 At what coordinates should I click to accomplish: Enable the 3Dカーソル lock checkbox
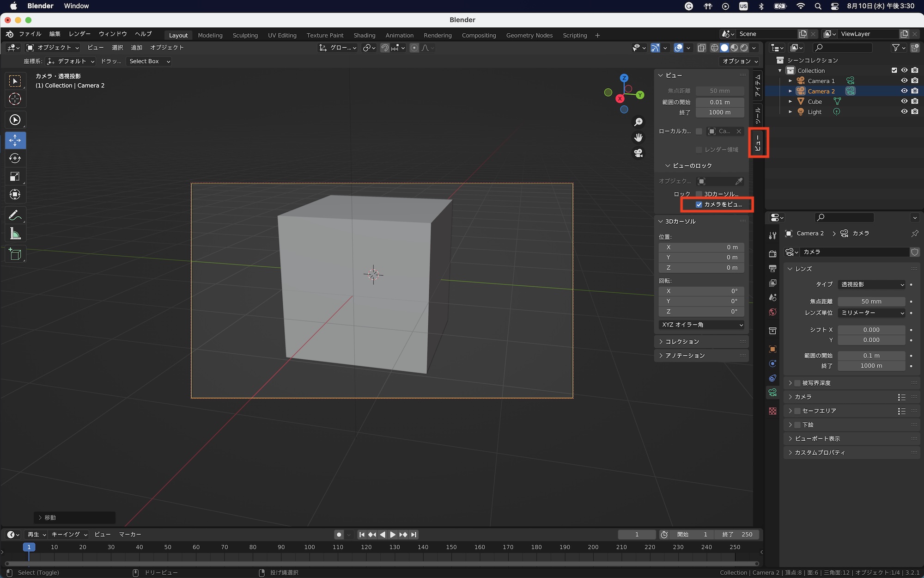pos(699,194)
